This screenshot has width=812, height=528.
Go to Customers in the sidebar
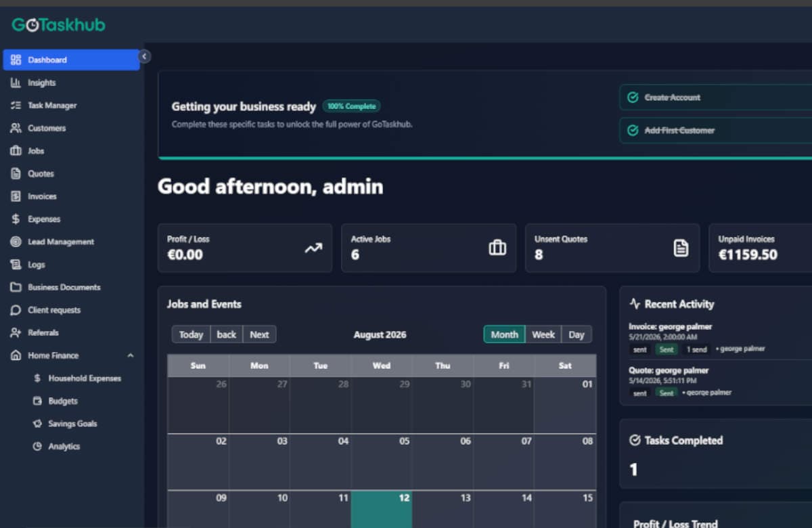coord(71,128)
